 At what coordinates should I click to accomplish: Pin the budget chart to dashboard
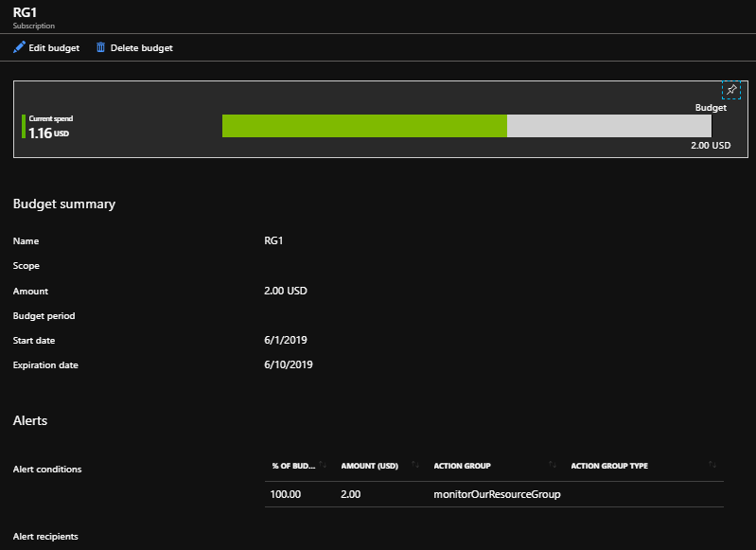click(x=730, y=89)
